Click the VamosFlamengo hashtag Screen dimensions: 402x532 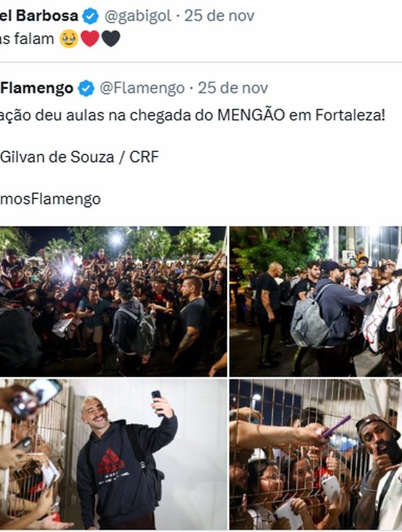pyautogui.click(x=50, y=199)
